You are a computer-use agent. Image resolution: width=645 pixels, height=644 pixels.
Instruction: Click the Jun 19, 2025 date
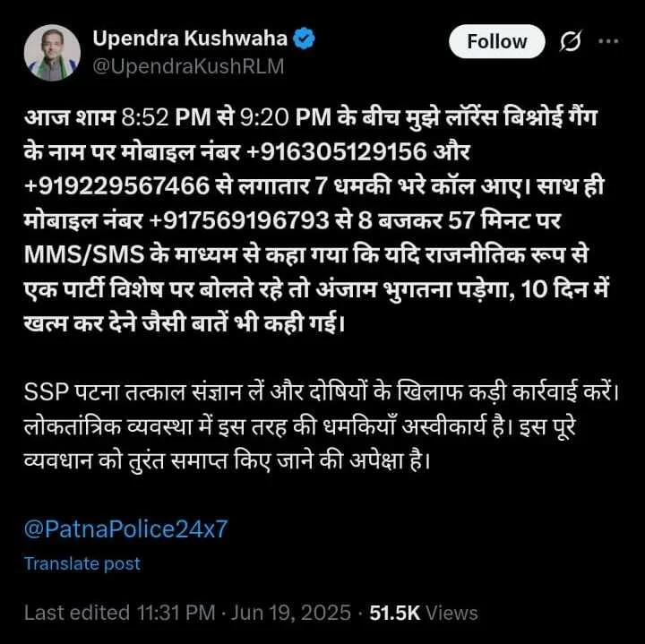tap(290, 613)
